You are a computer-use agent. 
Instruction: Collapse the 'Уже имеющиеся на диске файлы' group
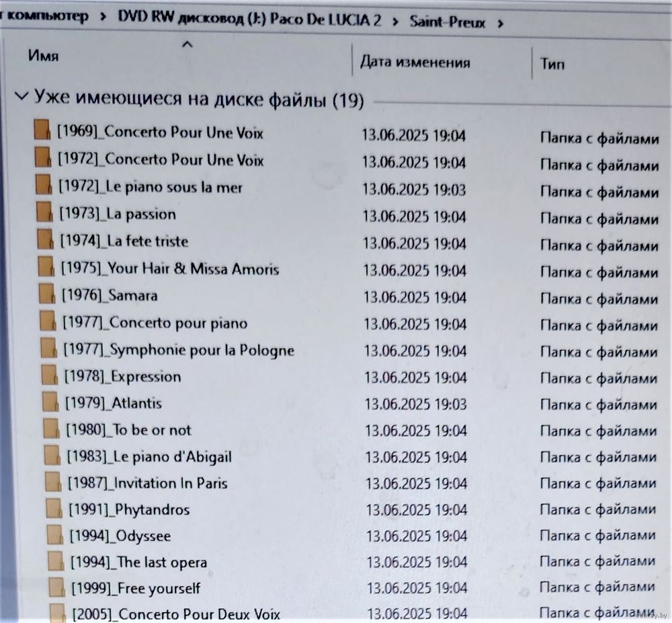22,96
